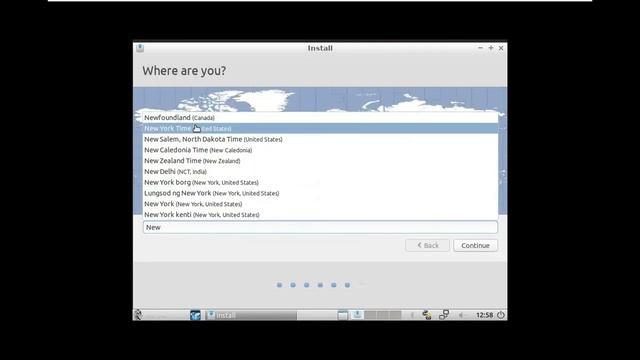Click the power logout icon
This screenshot has height=360, width=640.
[501, 315]
